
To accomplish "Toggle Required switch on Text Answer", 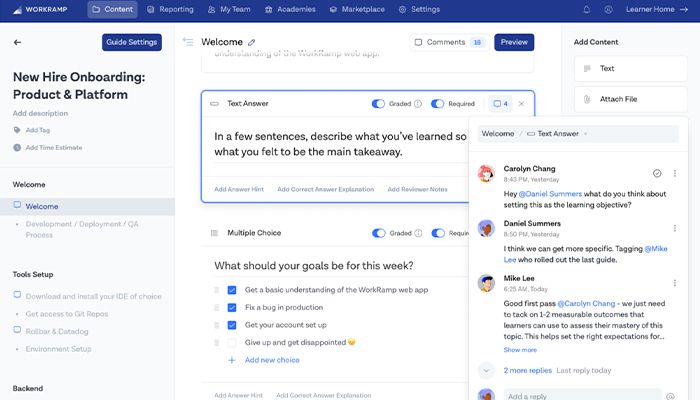I will coord(438,104).
